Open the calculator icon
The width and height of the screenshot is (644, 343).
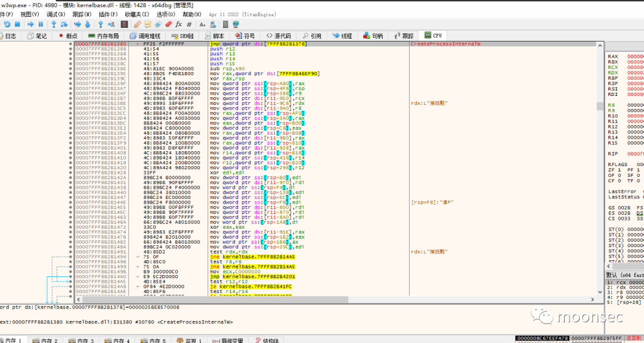tap(225, 24)
